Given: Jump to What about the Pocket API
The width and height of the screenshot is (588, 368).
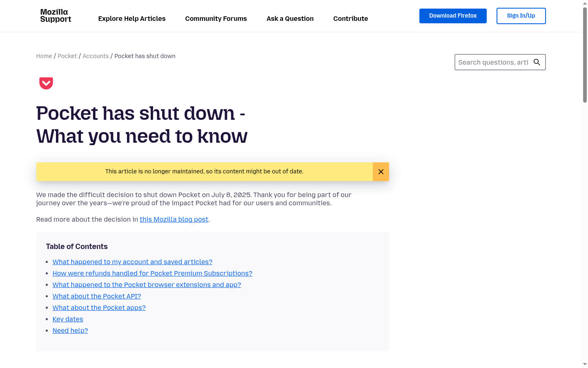Looking at the screenshot, I should point(97,296).
